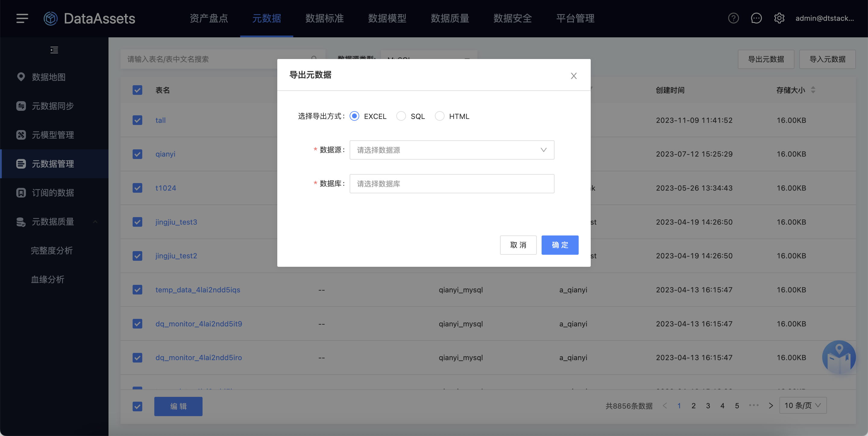This screenshot has width=868, height=436.
Task: Select SQL export radio button
Action: 401,116
